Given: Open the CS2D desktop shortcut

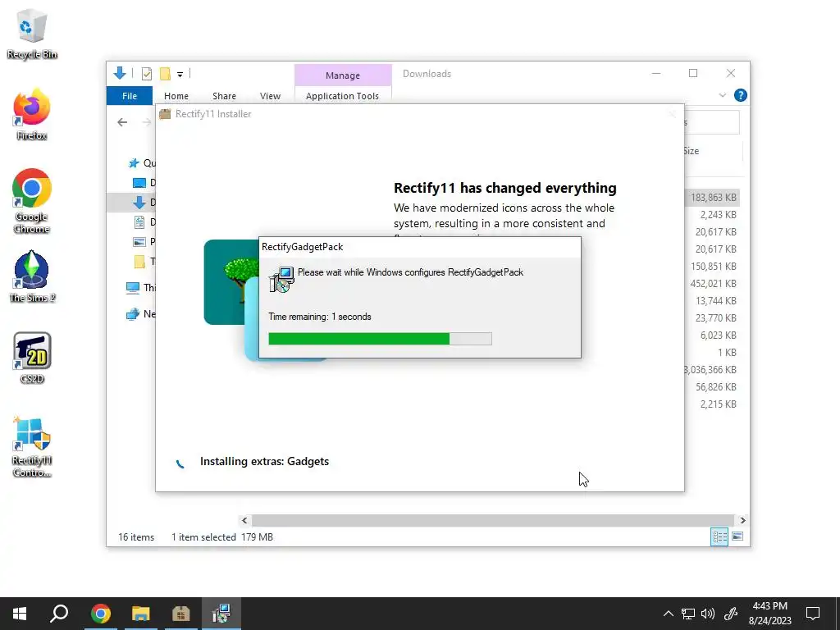Looking at the screenshot, I should [x=32, y=358].
